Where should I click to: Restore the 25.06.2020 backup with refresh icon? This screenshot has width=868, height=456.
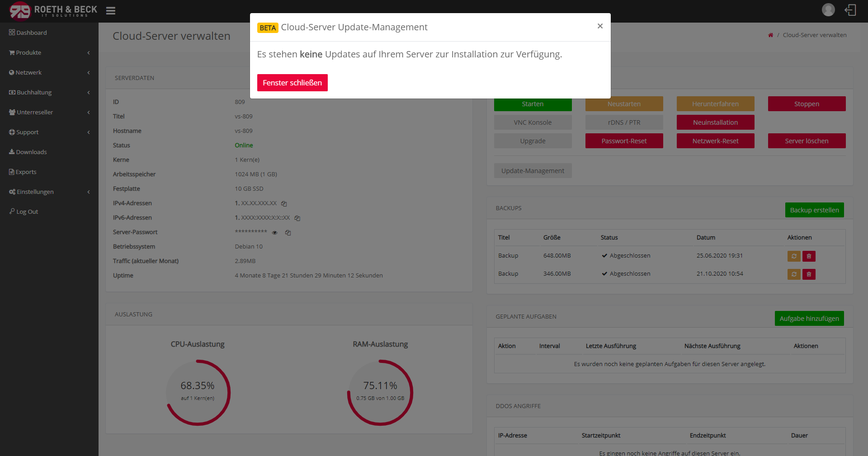pos(793,256)
